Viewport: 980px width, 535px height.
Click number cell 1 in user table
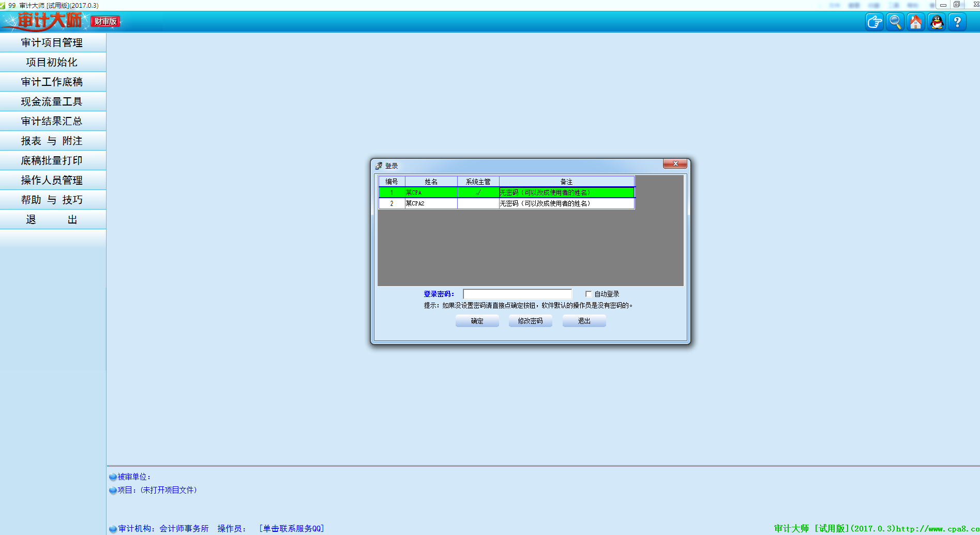tap(391, 192)
